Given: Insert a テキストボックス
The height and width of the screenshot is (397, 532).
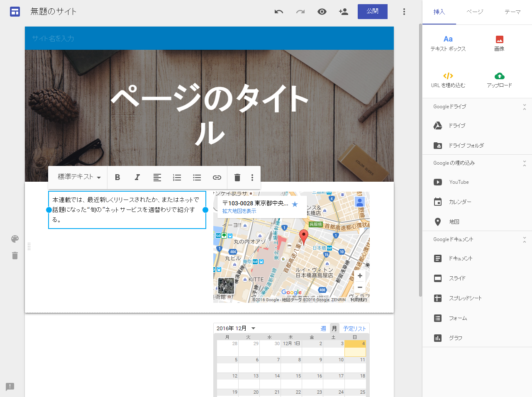Looking at the screenshot, I should coord(448,42).
